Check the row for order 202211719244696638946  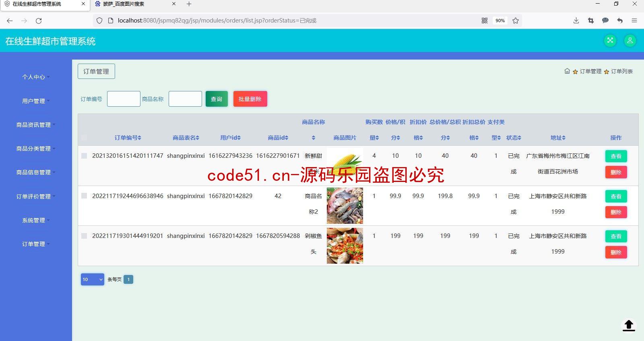84,196
